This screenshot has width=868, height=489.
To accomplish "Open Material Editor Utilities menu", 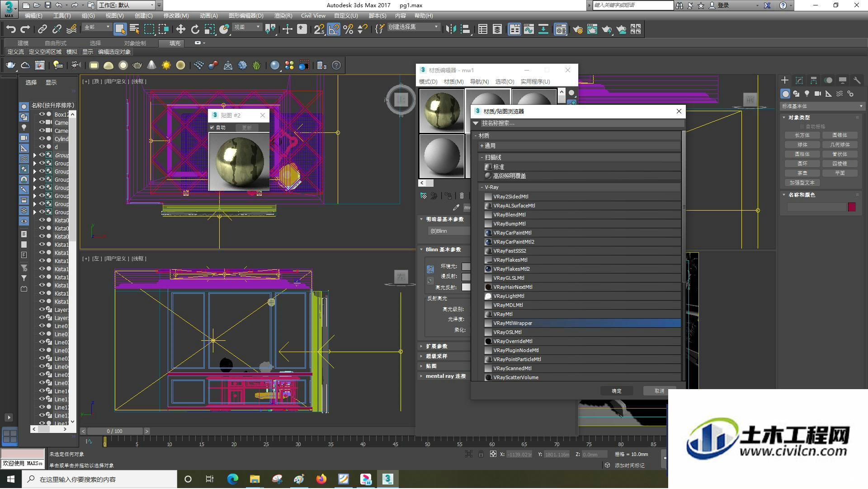I will tap(535, 82).
